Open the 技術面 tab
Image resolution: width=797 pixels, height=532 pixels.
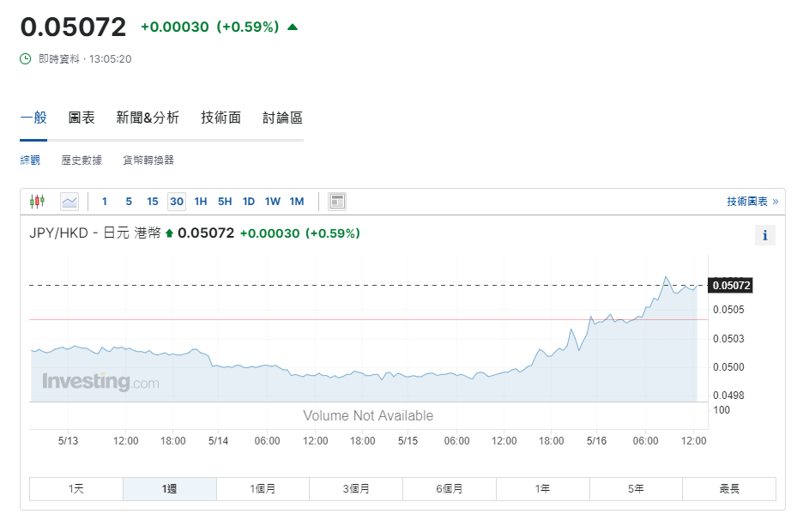coord(220,118)
